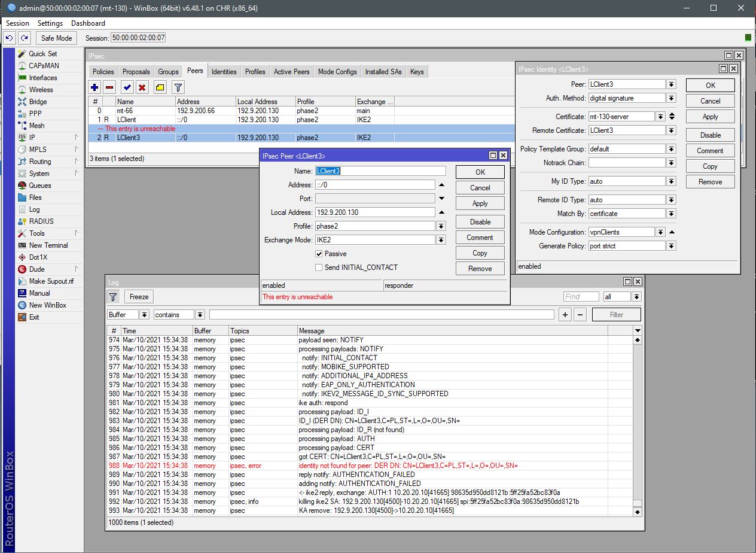Open the Match By dropdown

tap(672, 214)
